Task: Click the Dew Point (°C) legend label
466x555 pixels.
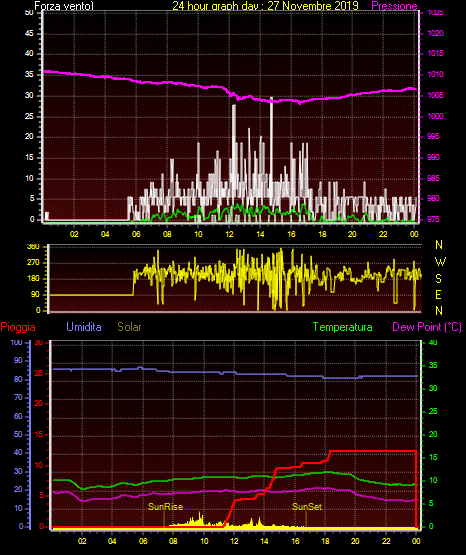Action: (427, 327)
